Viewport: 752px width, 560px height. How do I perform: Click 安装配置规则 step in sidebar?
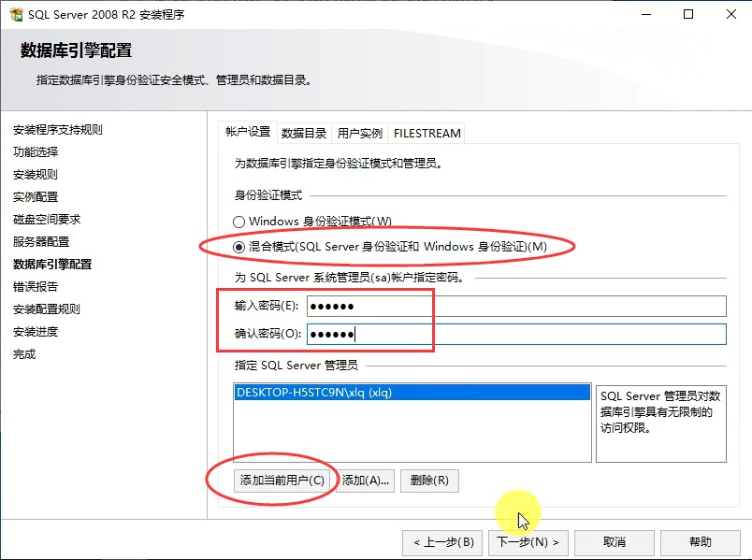pyautogui.click(x=47, y=309)
